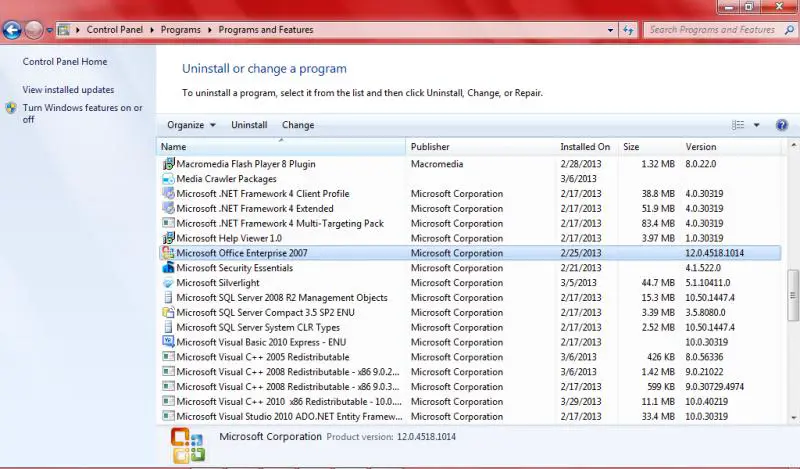Viewport: 800px width, 469px height.
Task: Click install date 3/29/2013
Action: 581,402
